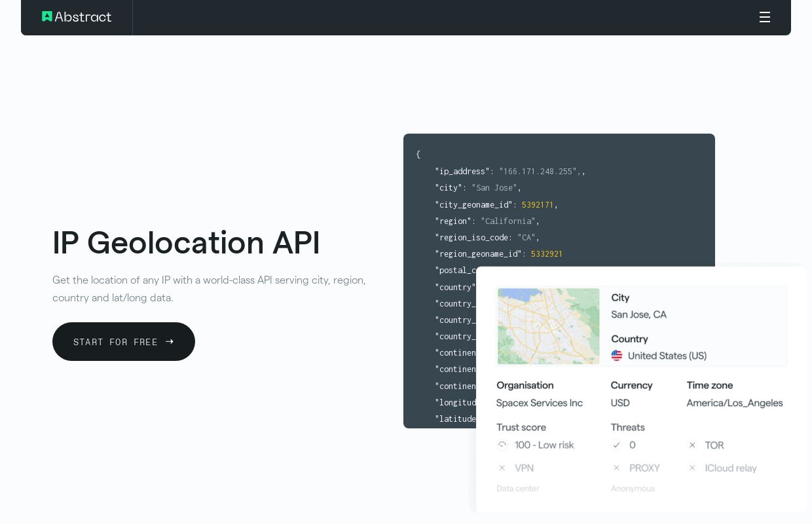The height and width of the screenshot is (524, 812).
Task: Click the "ip_address" key in JSON
Action: 462,171
